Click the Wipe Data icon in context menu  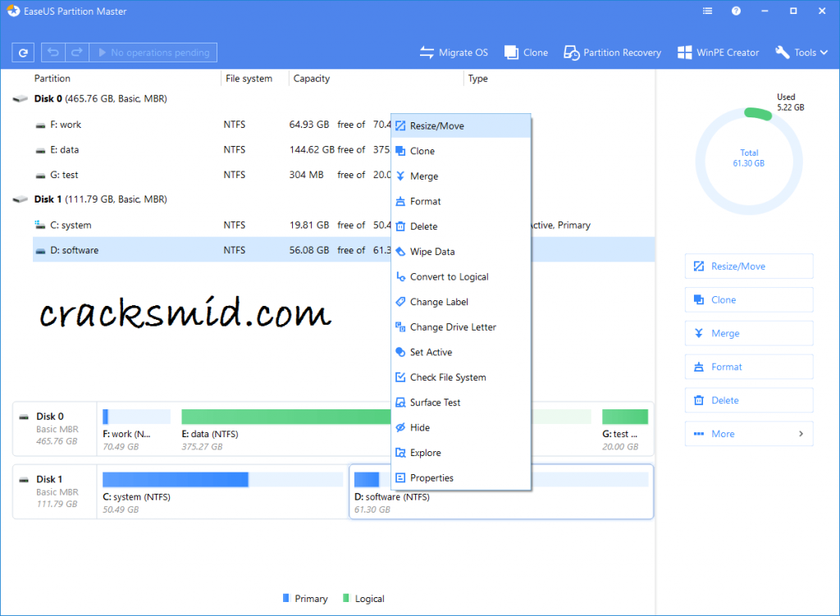tap(400, 251)
